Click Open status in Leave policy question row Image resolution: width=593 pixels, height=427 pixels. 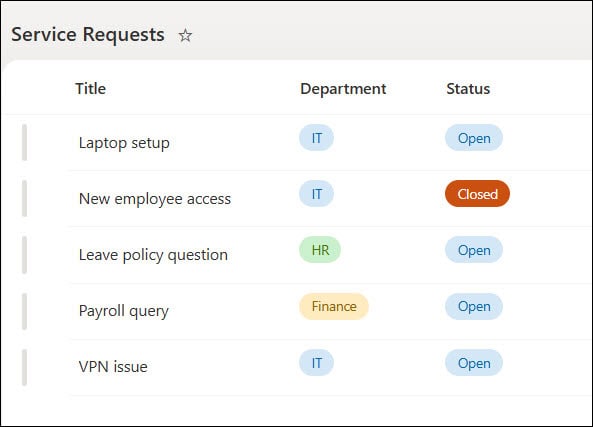[474, 250]
